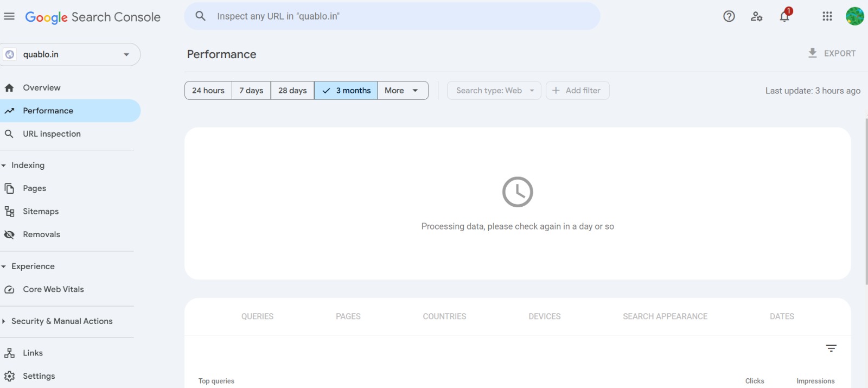Click the Core Web Vitals gauge icon
Screen dimensions: 868x388
click(x=9, y=290)
